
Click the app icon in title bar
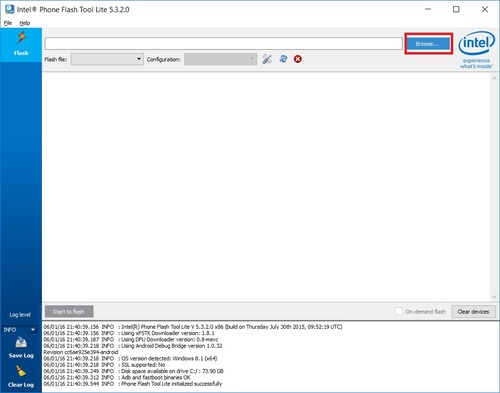click(9, 9)
